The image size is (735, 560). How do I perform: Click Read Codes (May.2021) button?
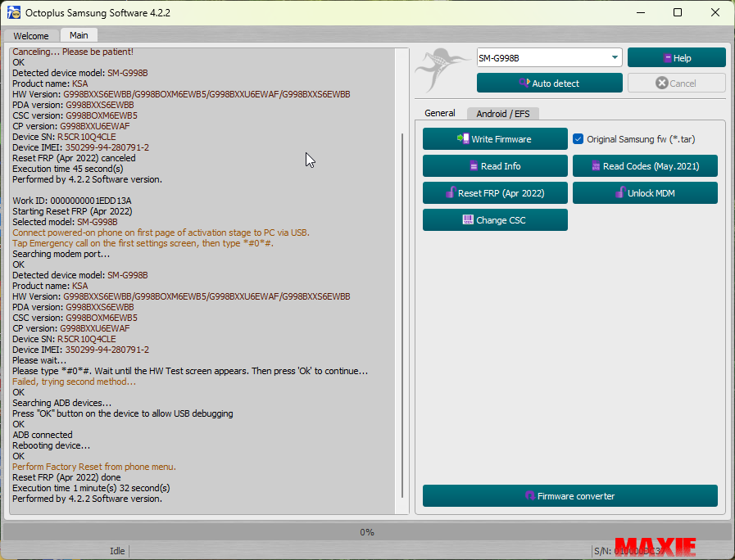click(x=645, y=166)
